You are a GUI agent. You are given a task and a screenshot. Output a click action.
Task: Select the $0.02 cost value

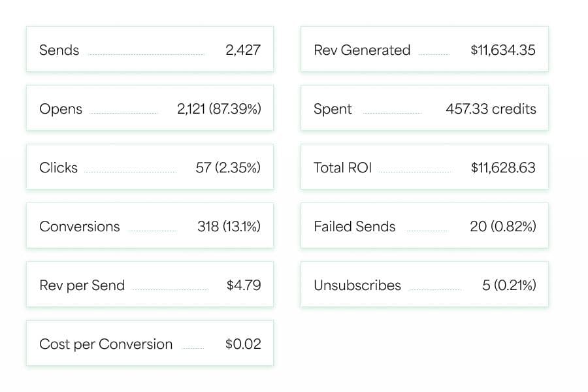coord(243,344)
